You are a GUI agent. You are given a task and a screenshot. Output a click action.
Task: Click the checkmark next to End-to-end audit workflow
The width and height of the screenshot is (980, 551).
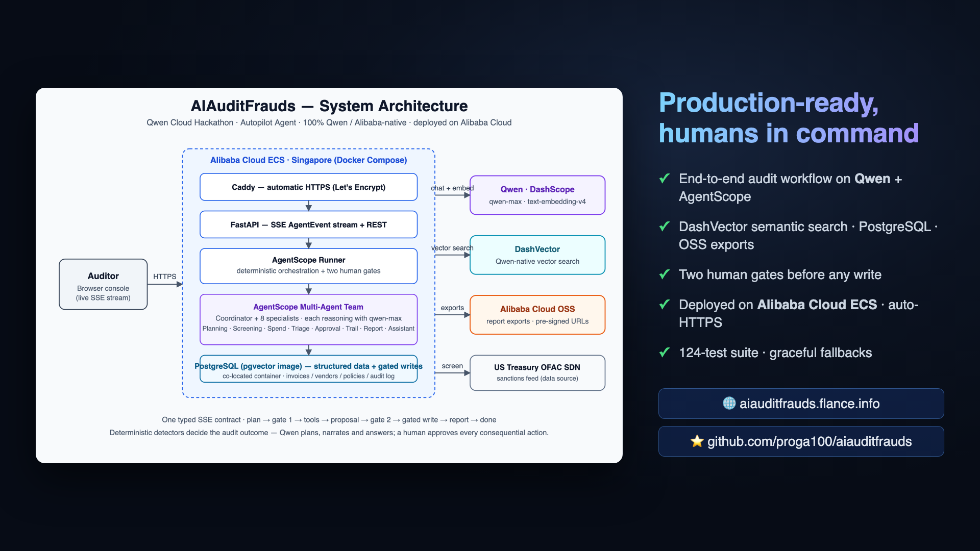click(x=665, y=178)
